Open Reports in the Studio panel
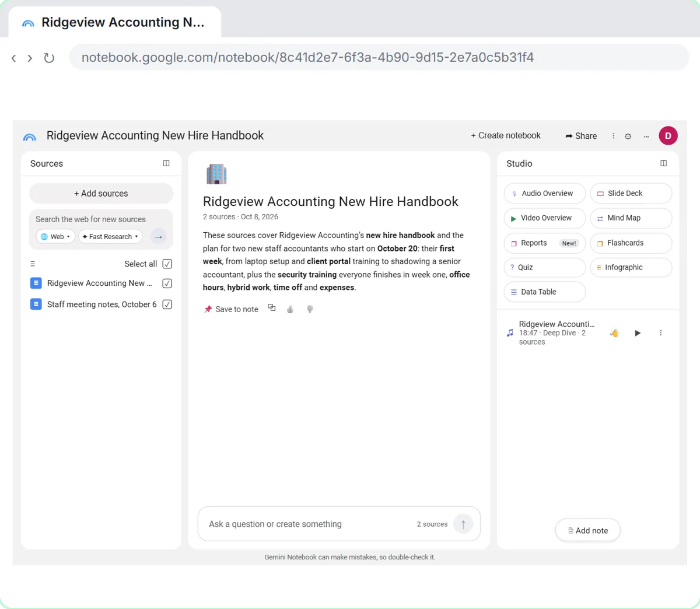The height and width of the screenshot is (609, 700). coord(545,243)
